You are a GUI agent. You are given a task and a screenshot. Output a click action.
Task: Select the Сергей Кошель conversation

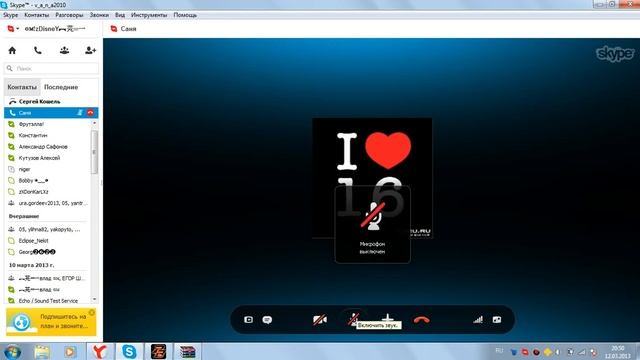pyautogui.click(x=51, y=101)
